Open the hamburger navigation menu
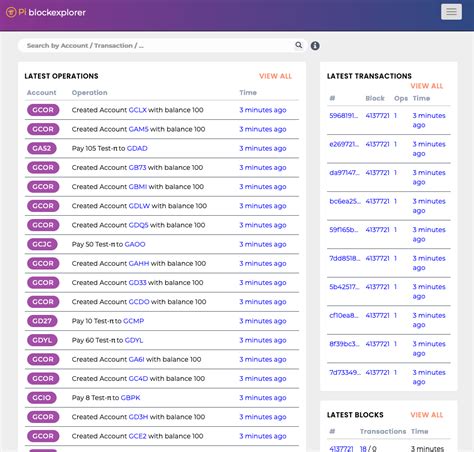 pyautogui.click(x=451, y=12)
